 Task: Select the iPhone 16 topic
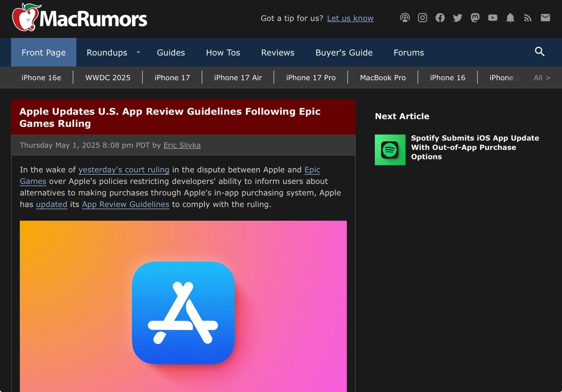tap(447, 78)
